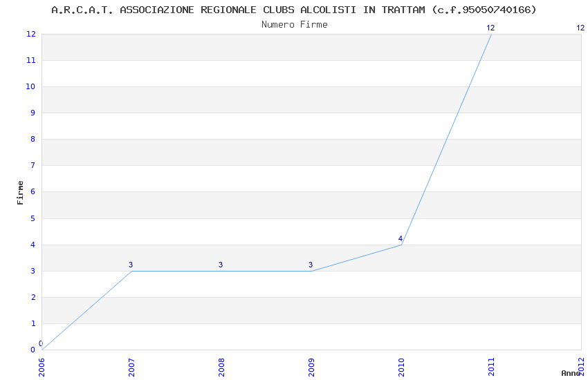This screenshot has height=380, width=588.
Task: Click y-axis tick value 6
Action: (33, 191)
